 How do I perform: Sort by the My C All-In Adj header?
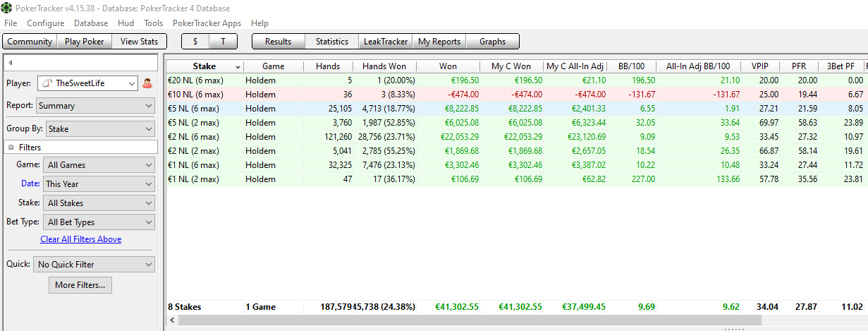575,66
